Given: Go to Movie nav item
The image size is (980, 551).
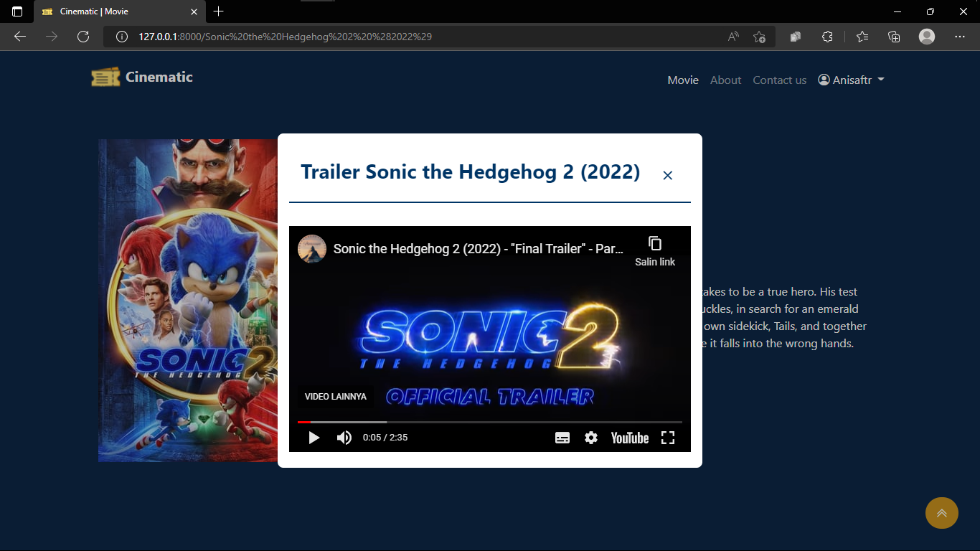Looking at the screenshot, I should tap(683, 80).
